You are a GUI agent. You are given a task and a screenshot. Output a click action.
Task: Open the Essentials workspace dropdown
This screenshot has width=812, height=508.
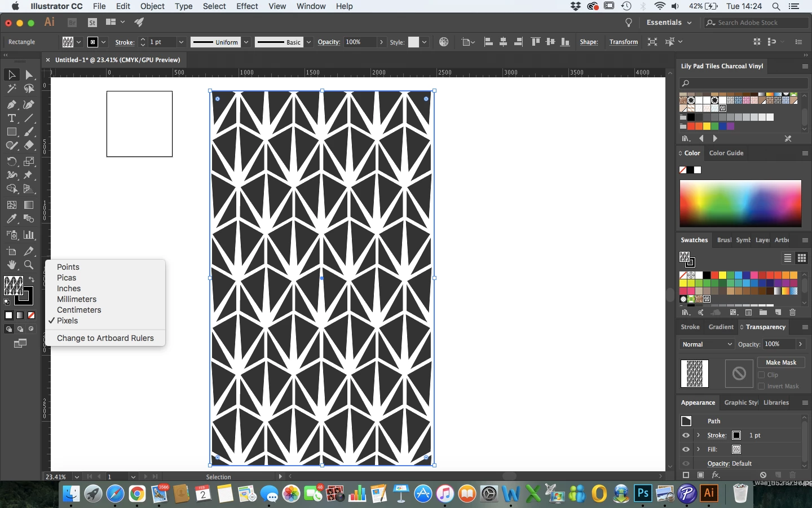pos(669,23)
